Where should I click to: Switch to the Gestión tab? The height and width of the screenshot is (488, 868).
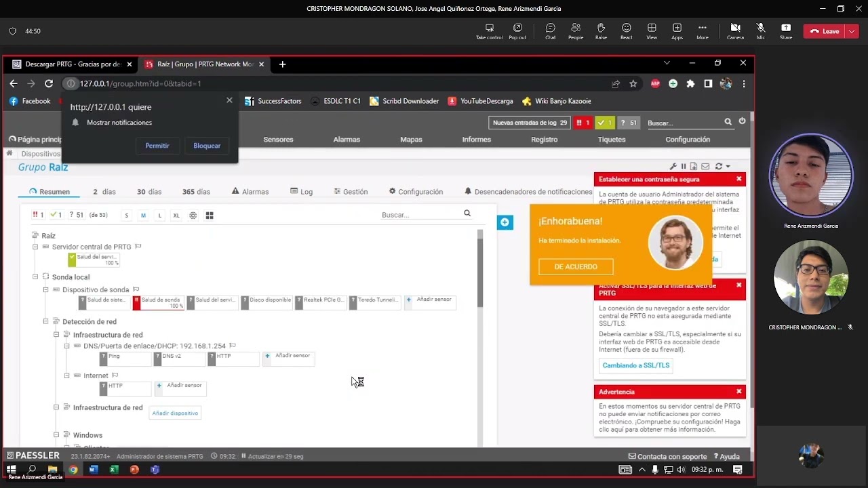pos(351,192)
